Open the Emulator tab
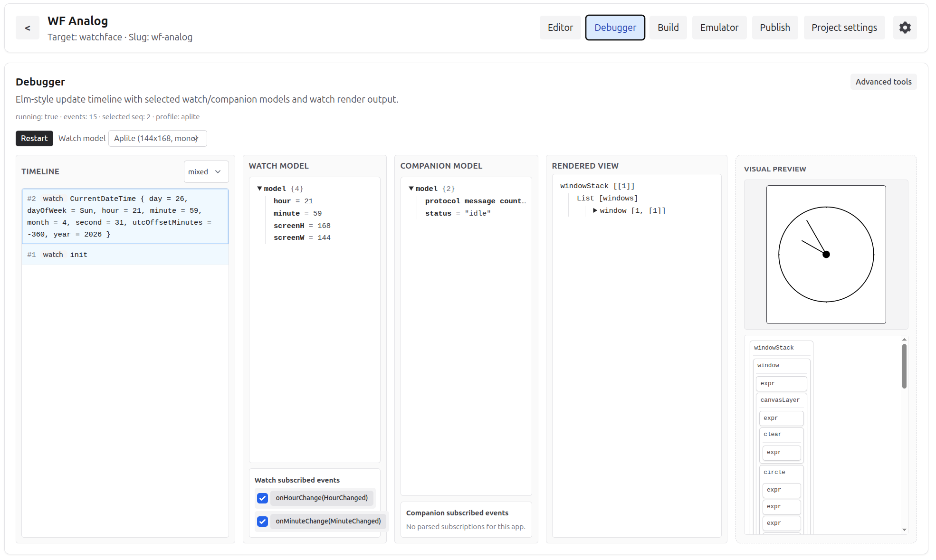 click(719, 28)
